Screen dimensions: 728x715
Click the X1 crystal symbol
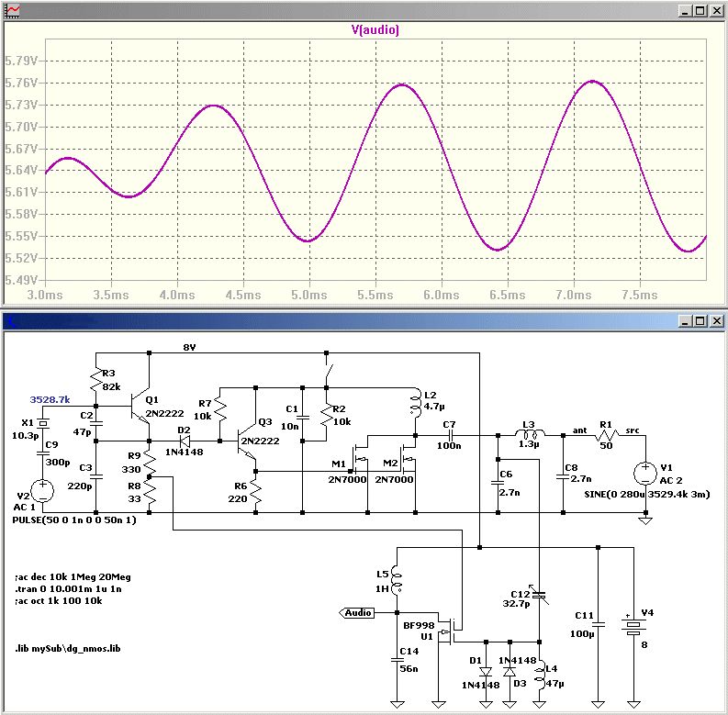click(43, 425)
